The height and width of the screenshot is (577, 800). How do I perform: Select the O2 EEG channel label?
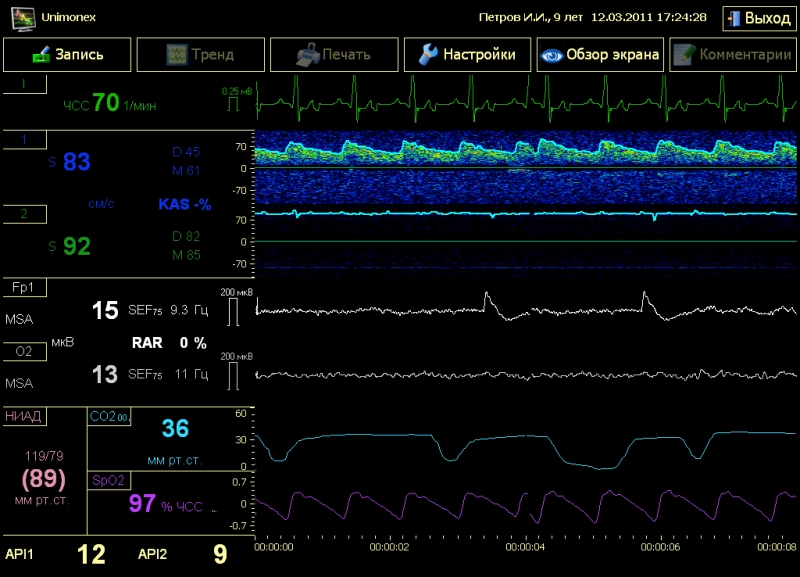pyautogui.click(x=24, y=351)
